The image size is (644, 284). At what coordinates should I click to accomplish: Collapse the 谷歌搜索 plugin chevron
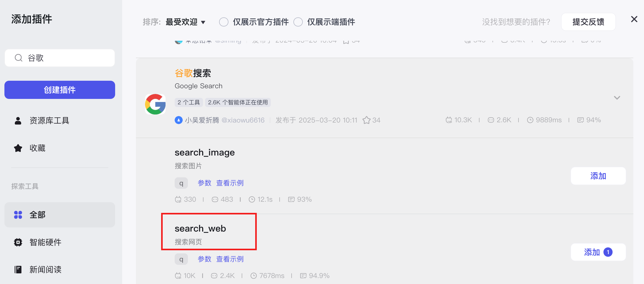click(617, 98)
